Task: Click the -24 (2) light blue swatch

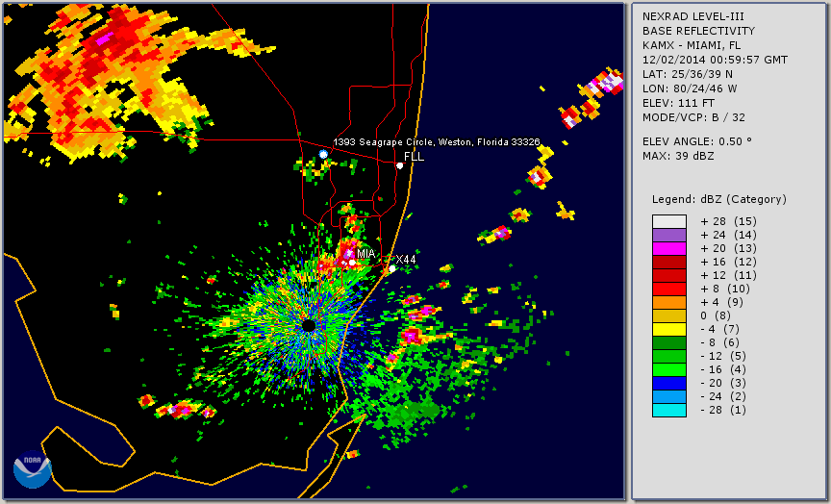Action: point(669,397)
